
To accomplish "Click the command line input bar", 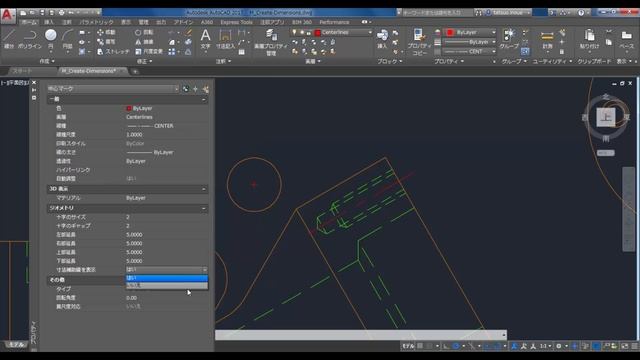I will (x=361, y=335).
